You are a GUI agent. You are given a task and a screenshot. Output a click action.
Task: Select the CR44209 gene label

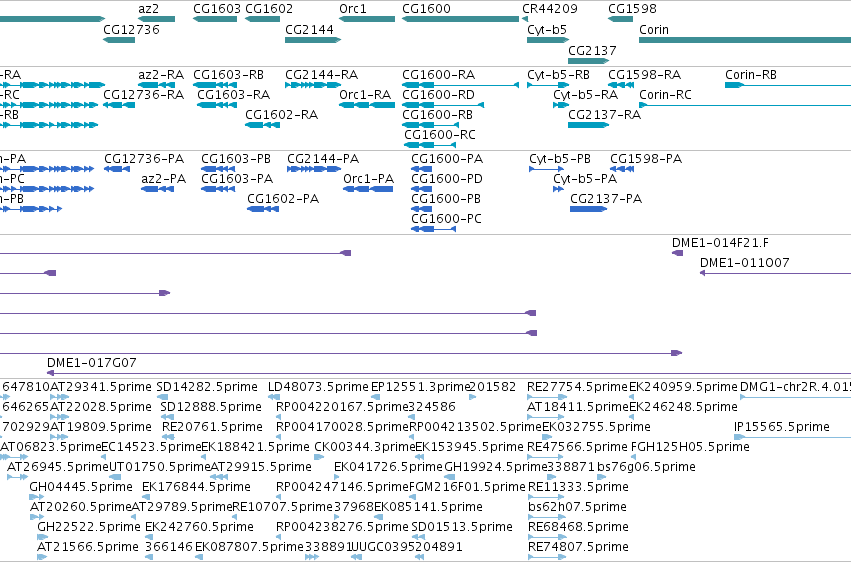(x=550, y=9)
